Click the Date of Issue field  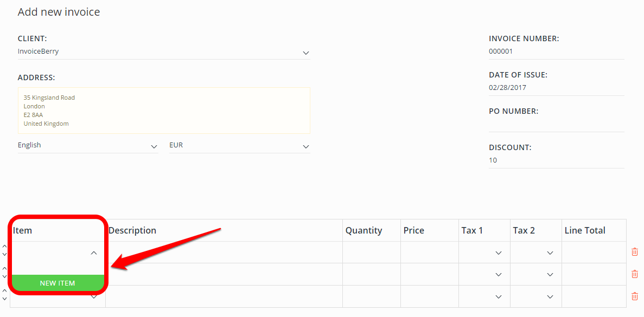(x=557, y=88)
